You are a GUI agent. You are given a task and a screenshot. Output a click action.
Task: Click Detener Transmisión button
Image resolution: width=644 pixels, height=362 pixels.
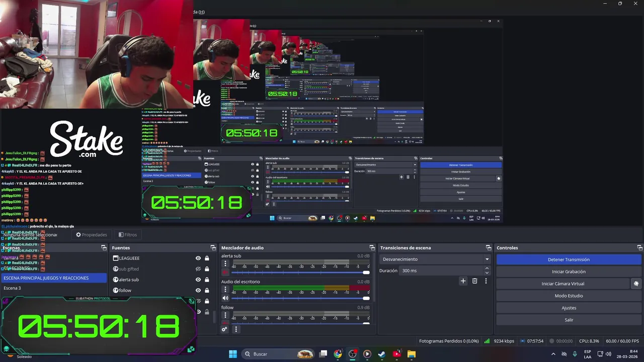pyautogui.click(x=569, y=259)
